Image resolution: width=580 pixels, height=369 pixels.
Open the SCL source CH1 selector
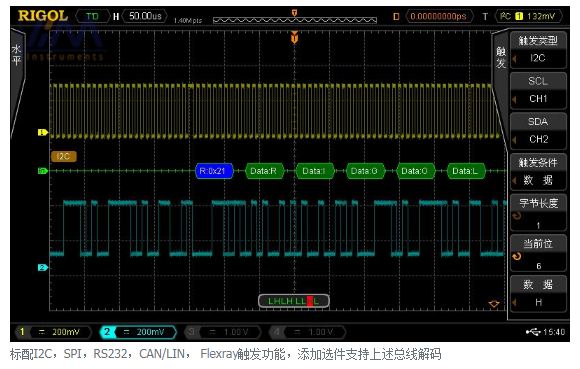[538, 91]
